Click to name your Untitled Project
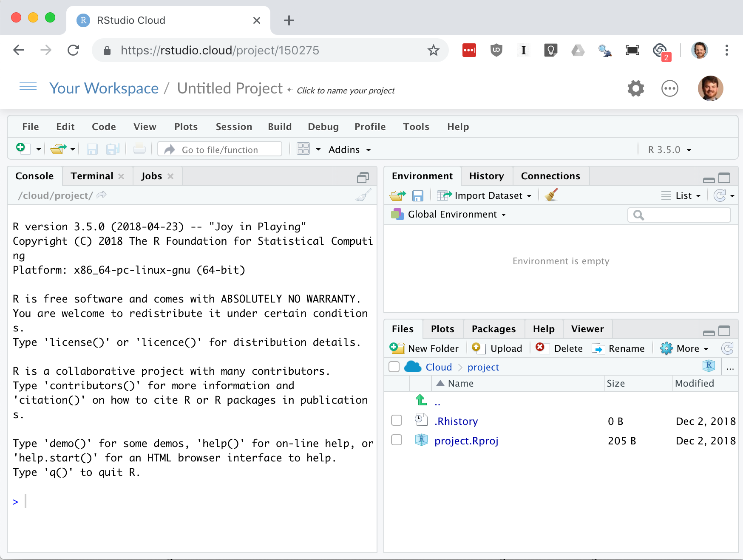This screenshot has height=560, width=743. coord(230,88)
